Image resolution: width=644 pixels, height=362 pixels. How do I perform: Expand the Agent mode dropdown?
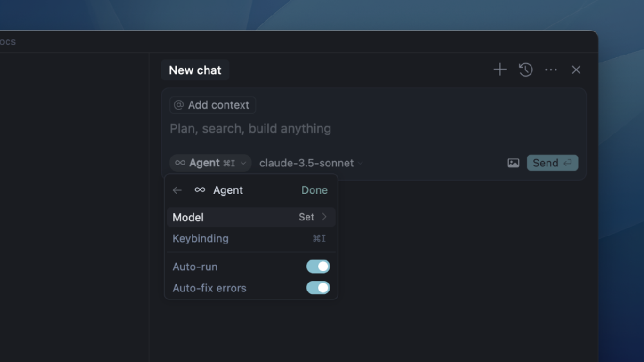(x=210, y=163)
